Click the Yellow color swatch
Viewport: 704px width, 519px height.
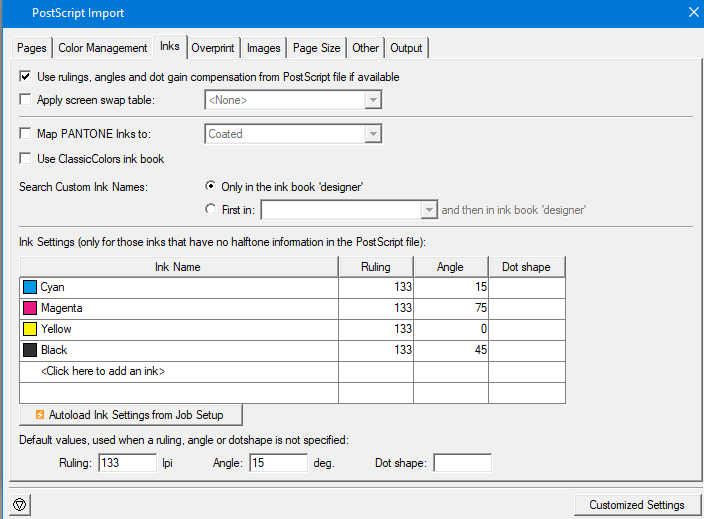[30, 329]
